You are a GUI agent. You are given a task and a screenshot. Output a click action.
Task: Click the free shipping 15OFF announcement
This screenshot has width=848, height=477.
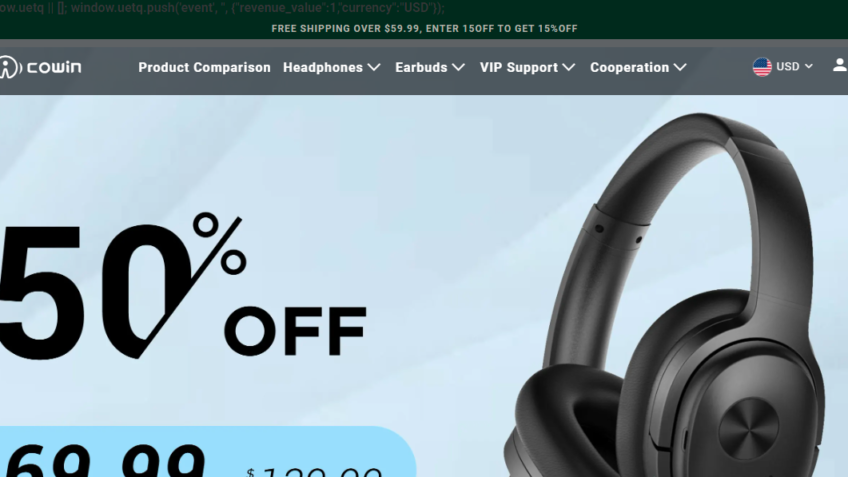425,29
